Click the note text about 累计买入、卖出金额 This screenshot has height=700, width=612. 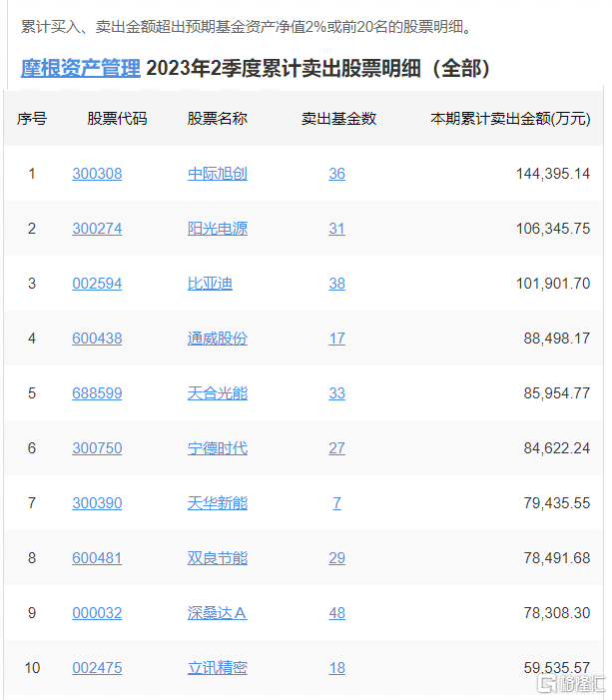tap(247, 27)
